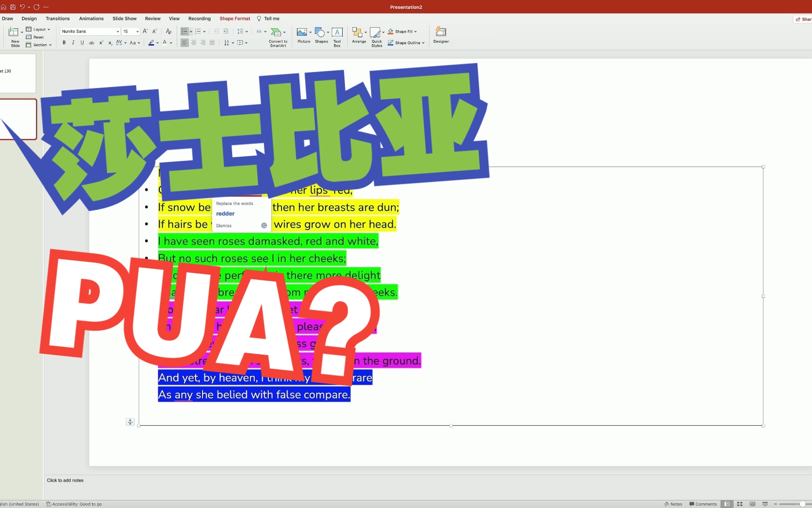
Task: Clear all text formatting
Action: (169, 31)
